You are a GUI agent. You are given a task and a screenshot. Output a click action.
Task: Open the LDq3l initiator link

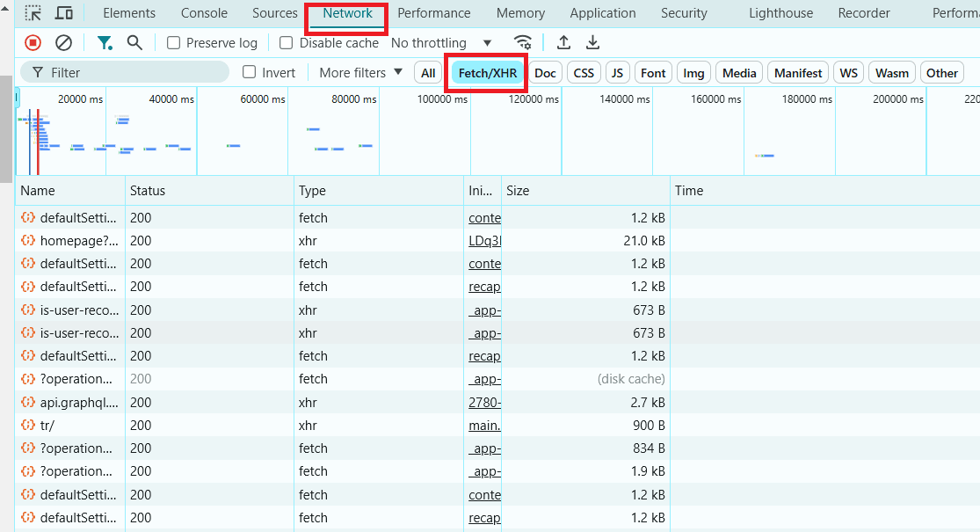pyautogui.click(x=485, y=241)
